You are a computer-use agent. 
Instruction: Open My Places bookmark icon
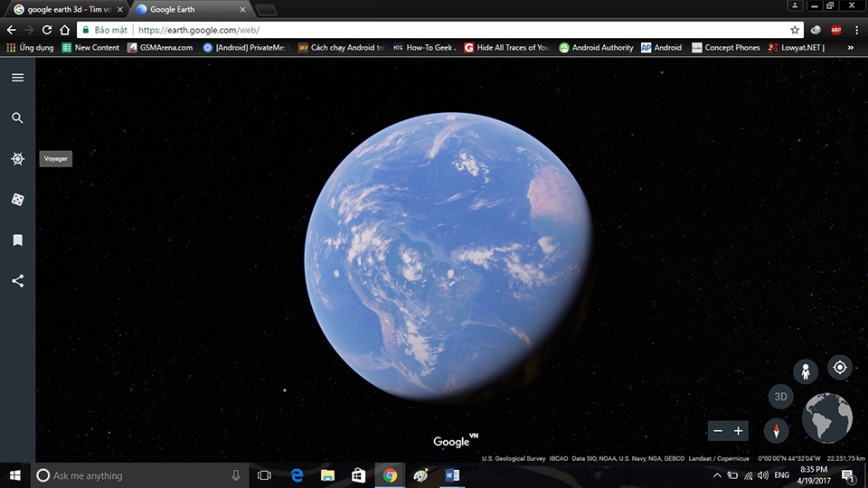click(18, 240)
